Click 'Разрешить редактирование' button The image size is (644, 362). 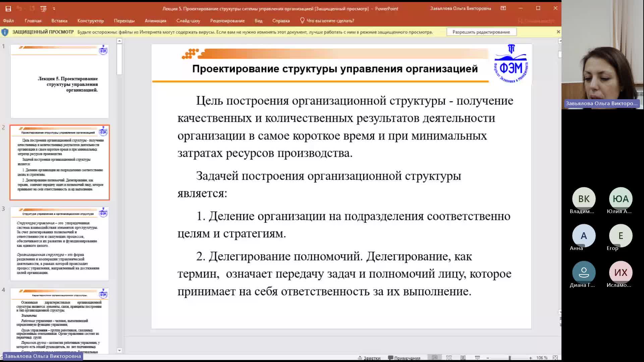[481, 32]
